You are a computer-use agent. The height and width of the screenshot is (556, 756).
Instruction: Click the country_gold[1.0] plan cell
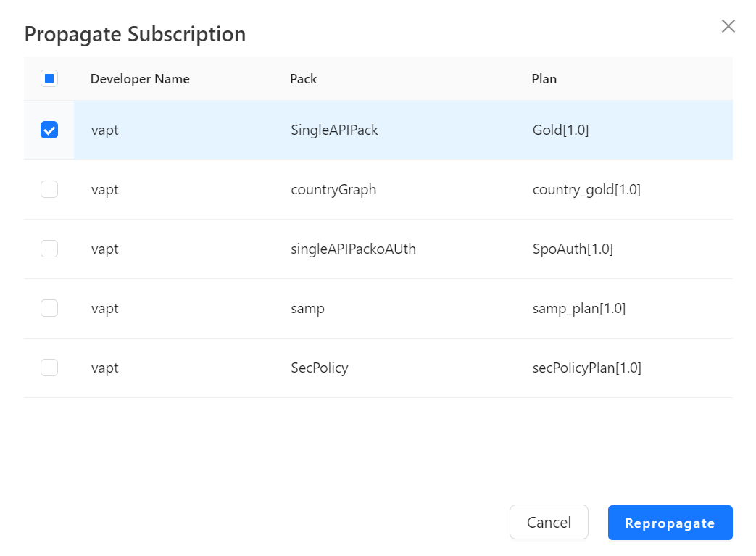coord(586,190)
